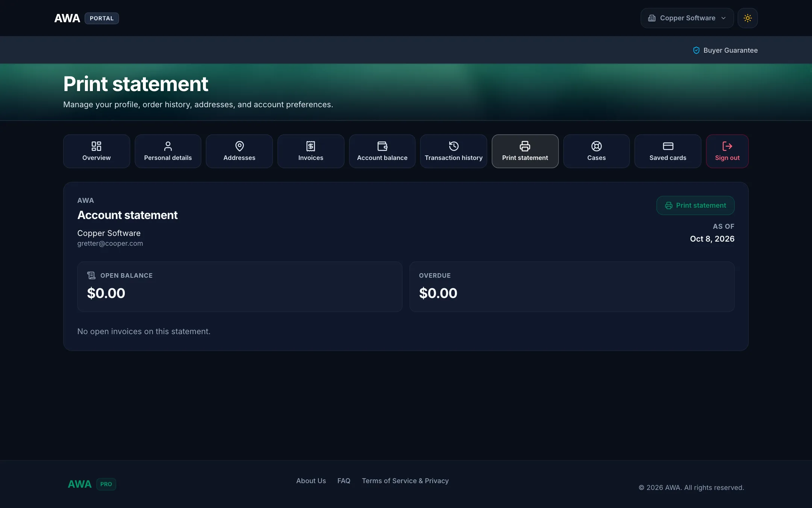Click the gretter@cooper.com email text
The image size is (812, 508).
coord(110,243)
